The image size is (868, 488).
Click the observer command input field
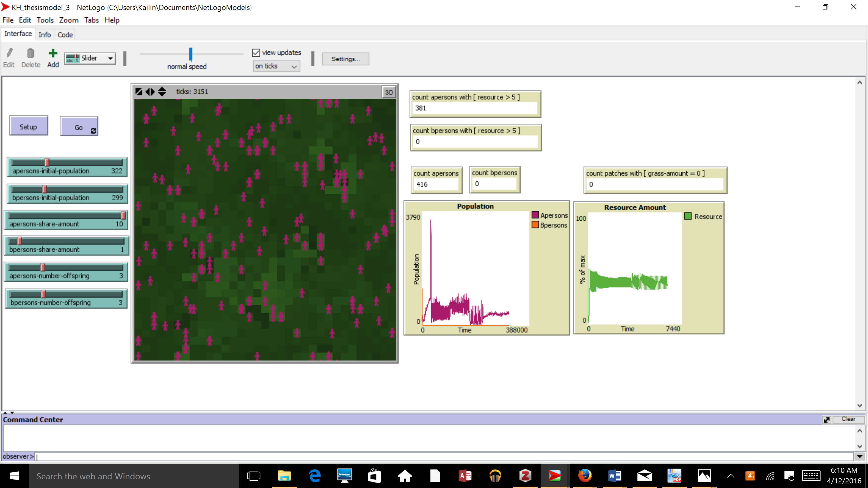click(438, 457)
